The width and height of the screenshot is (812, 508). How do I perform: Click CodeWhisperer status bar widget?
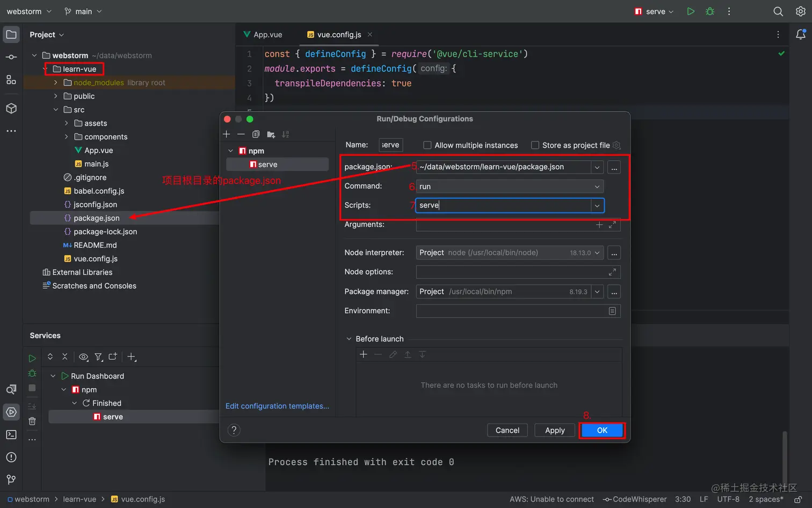(x=635, y=499)
